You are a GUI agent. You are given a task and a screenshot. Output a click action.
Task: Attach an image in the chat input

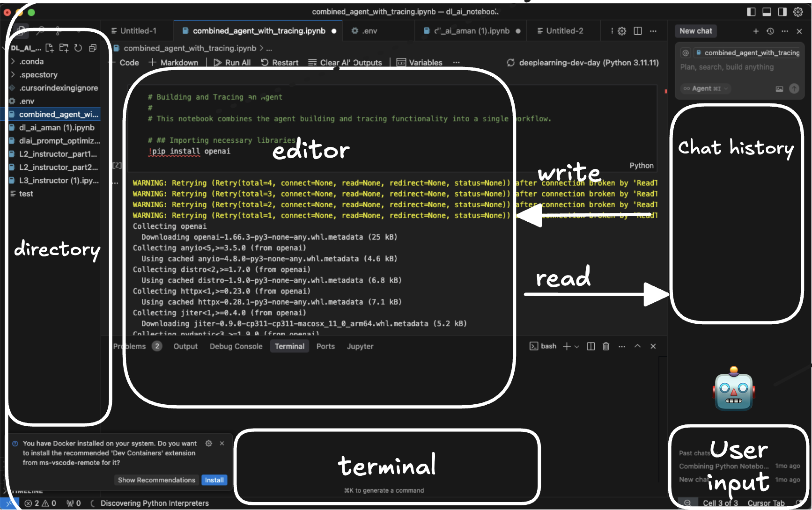click(x=779, y=88)
